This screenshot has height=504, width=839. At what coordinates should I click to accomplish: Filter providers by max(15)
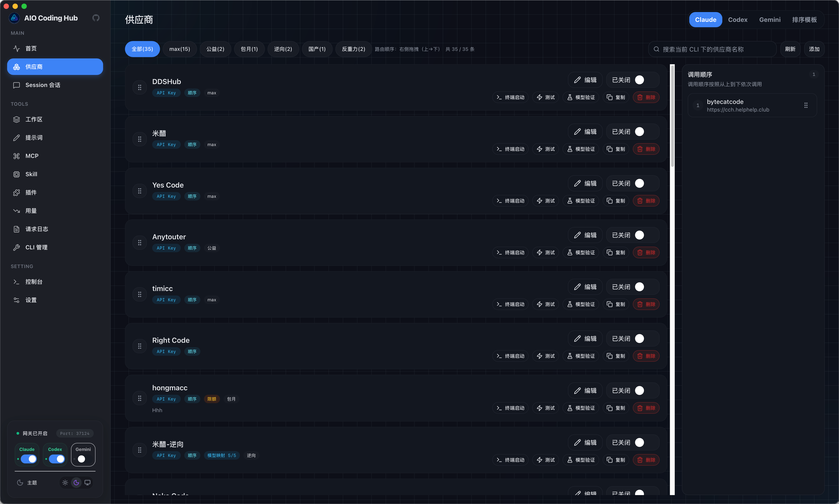click(x=179, y=49)
